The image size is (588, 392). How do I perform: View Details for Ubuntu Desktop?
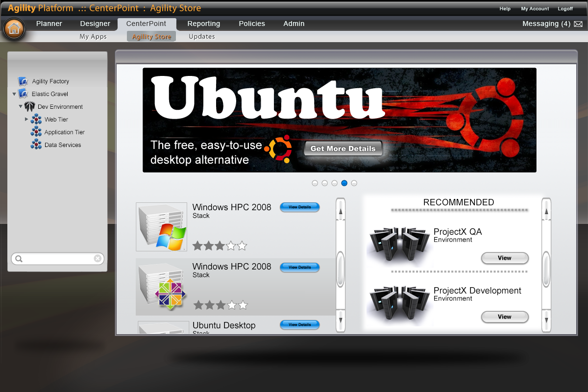pyautogui.click(x=300, y=325)
